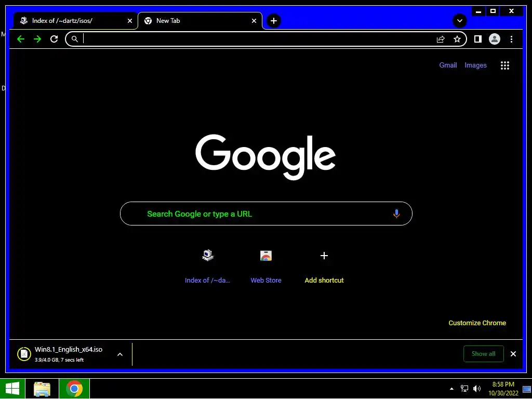Click the Google logo
Viewport: 532px width, 399px height.
click(265, 157)
